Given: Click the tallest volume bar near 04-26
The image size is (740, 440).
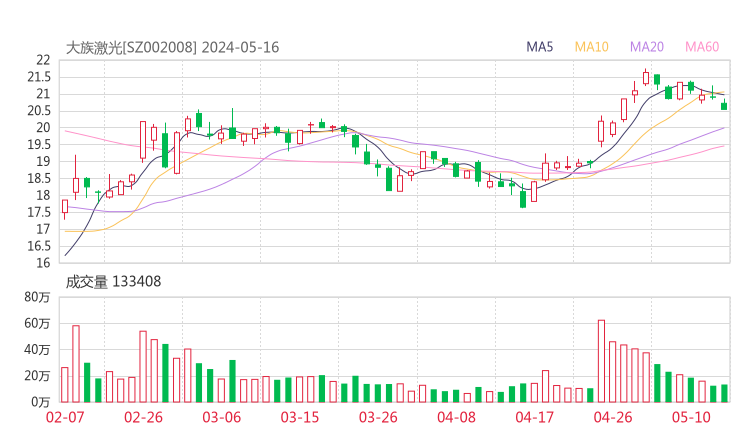Looking at the screenshot, I should tap(601, 361).
